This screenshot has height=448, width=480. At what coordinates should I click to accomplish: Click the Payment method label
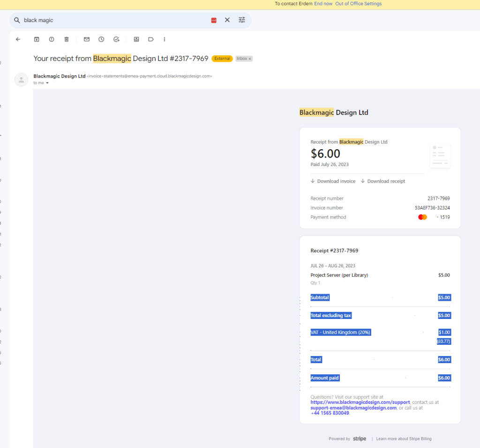pos(328,217)
